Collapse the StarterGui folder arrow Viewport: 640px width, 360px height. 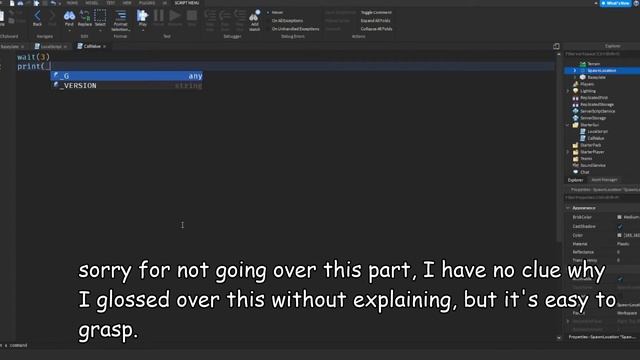point(568,125)
